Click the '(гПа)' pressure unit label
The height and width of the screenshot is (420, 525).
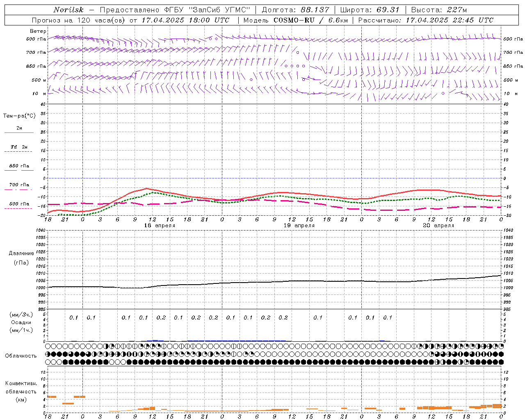21,262
